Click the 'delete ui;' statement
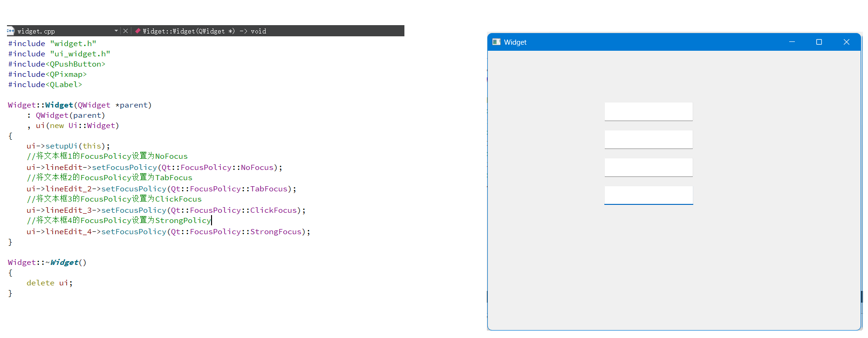This screenshot has height=338, width=868. tap(50, 283)
